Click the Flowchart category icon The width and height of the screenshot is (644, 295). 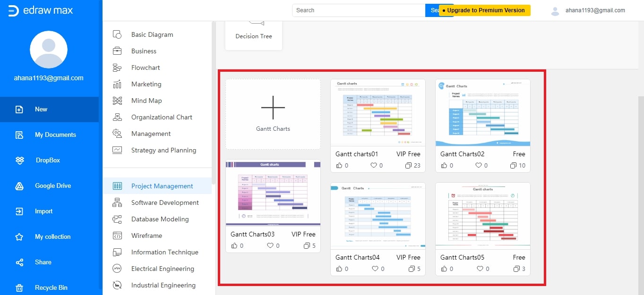(117, 67)
